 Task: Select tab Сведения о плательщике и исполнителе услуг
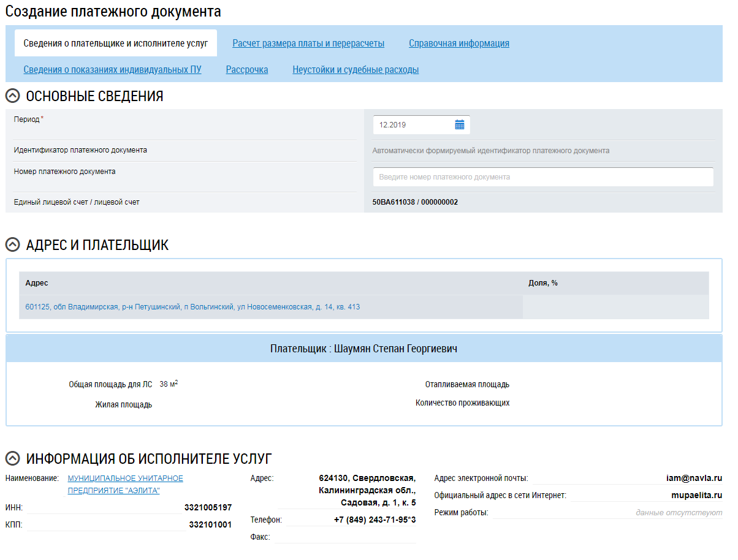(x=116, y=44)
